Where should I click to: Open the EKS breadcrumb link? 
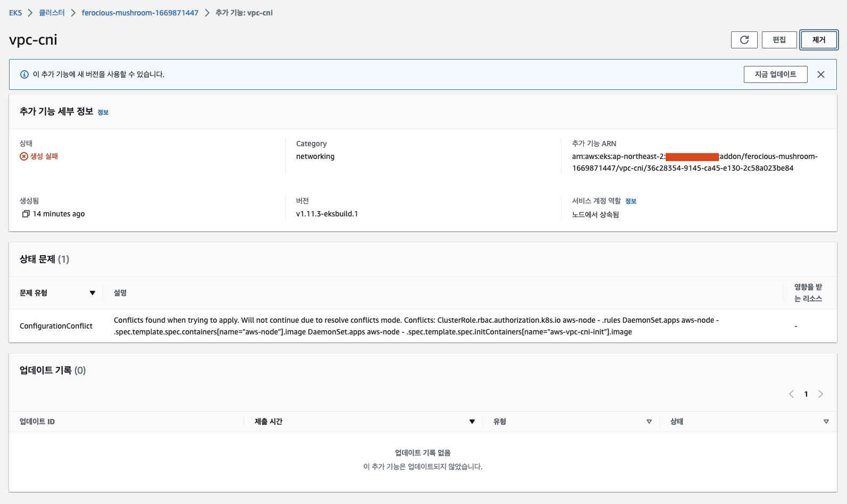click(15, 13)
